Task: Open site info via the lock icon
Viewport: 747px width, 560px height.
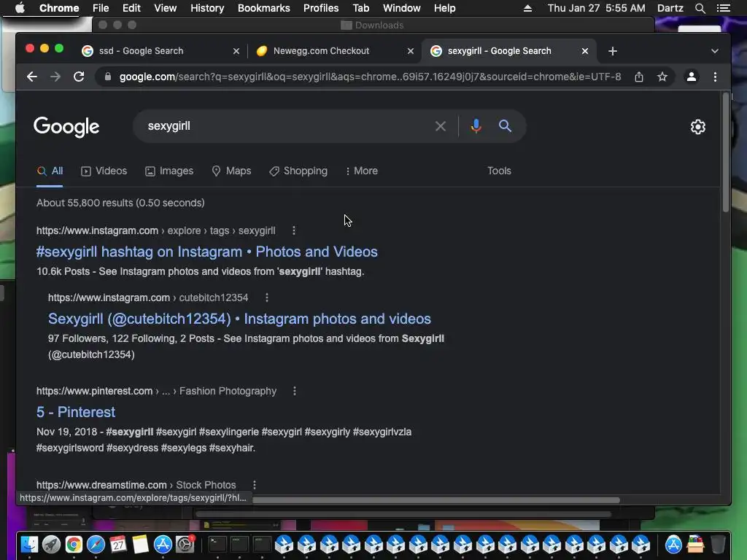Action: [108, 77]
